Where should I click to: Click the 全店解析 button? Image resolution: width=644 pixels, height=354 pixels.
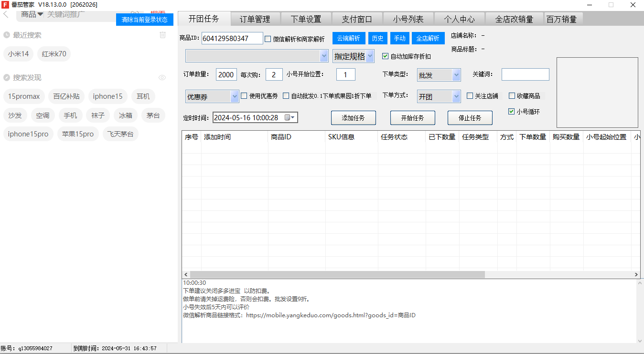(428, 38)
